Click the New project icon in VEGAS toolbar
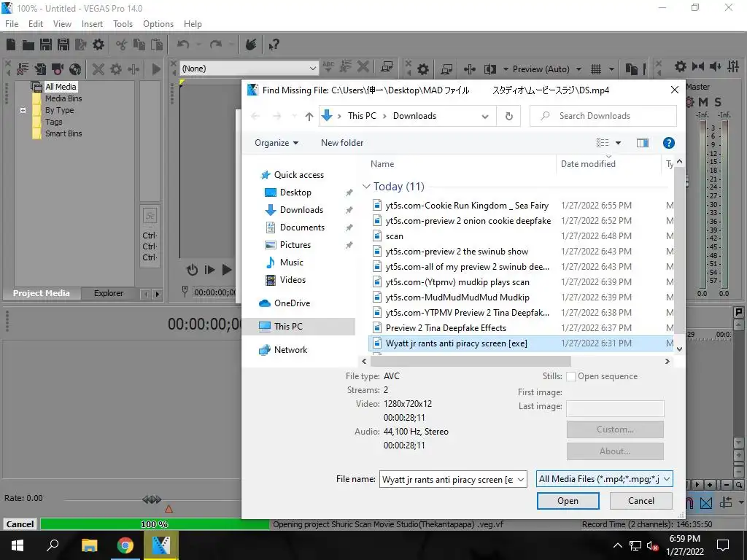 (x=10, y=44)
